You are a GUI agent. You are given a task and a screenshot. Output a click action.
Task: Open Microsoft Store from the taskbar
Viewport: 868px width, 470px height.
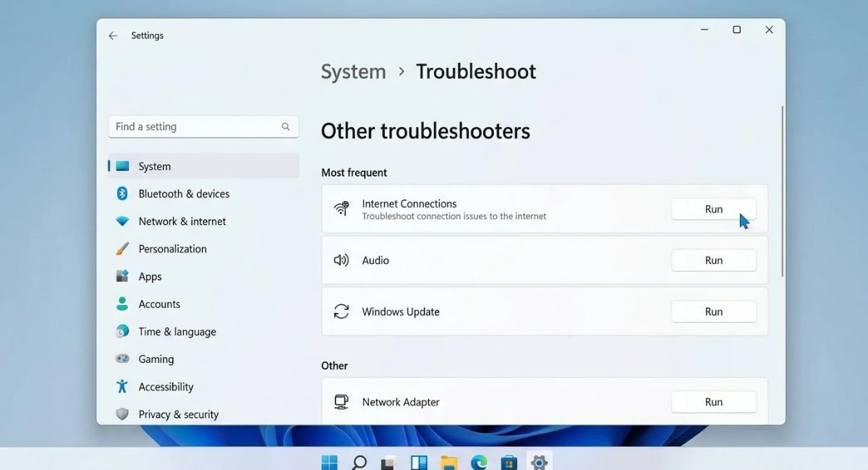(x=509, y=463)
